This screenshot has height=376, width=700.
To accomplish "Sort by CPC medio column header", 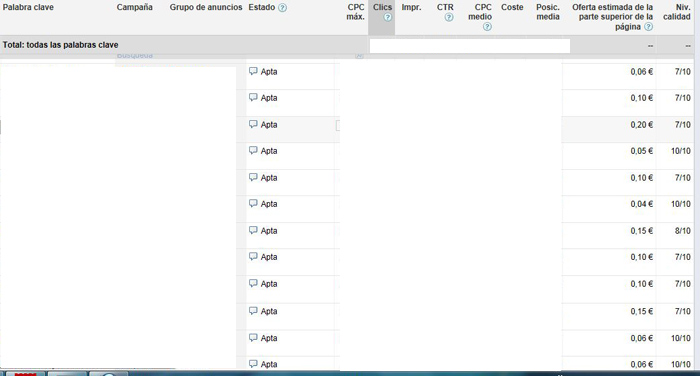I will coord(480,12).
